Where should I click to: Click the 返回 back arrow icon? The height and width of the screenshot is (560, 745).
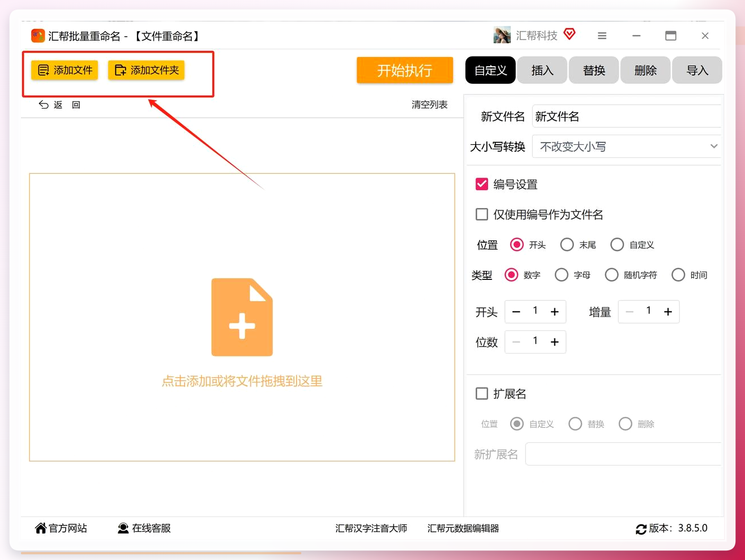(x=44, y=105)
